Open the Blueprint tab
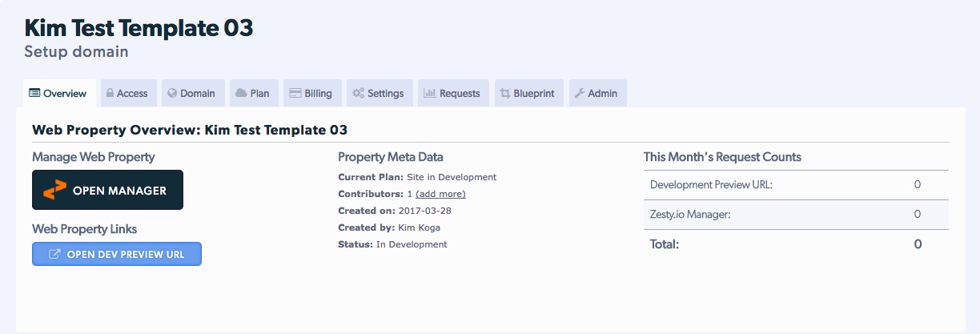 (x=528, y=93)
